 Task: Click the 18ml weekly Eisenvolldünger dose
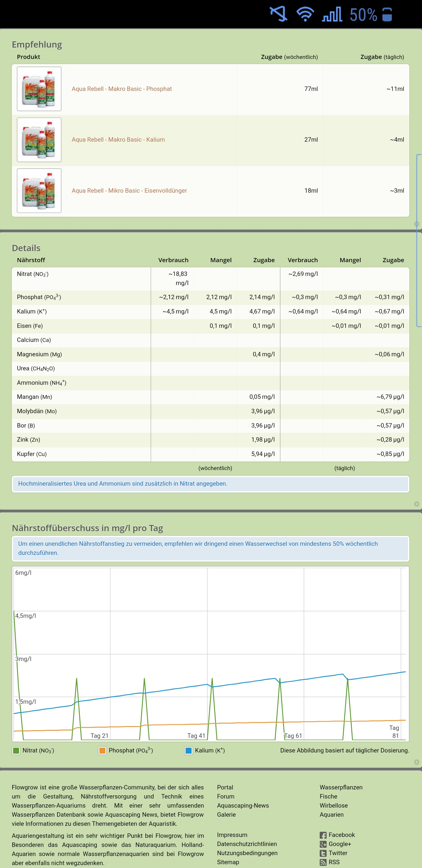[311, 191]
